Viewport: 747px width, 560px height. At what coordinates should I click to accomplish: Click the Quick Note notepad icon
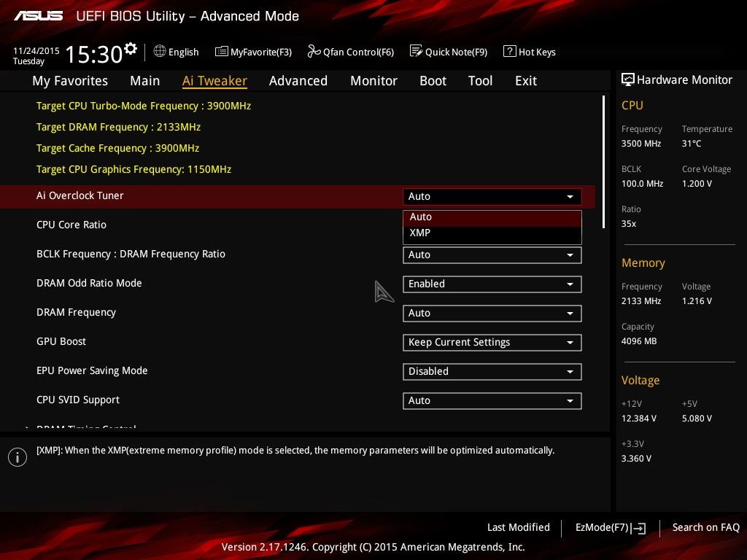coord(416,51)
